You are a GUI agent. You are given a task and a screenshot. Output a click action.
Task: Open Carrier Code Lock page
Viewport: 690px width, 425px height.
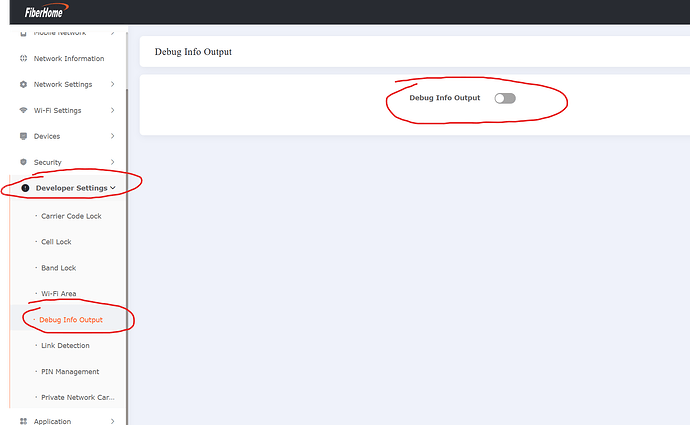point(71,216)
